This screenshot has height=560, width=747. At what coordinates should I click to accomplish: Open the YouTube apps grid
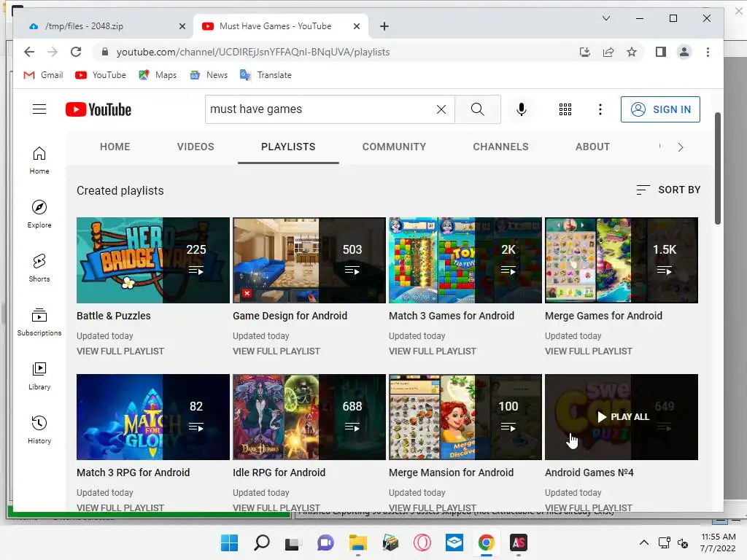[565, 109]
